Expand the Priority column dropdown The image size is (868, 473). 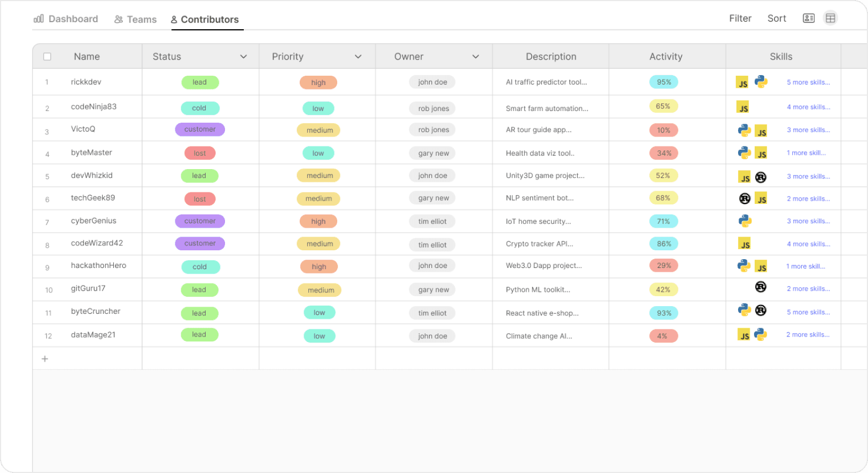coord(358,56)
